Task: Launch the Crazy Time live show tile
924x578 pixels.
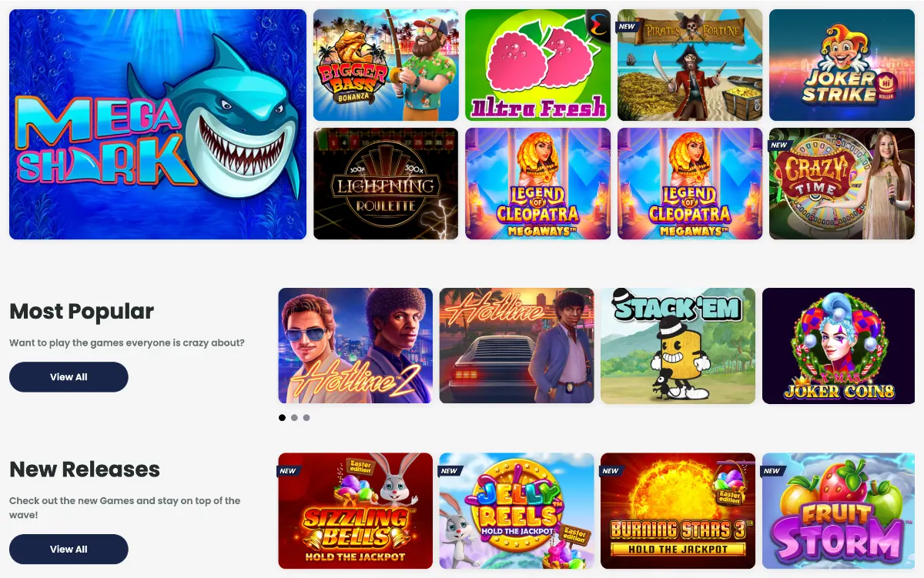Action: (x=842, y=184)
